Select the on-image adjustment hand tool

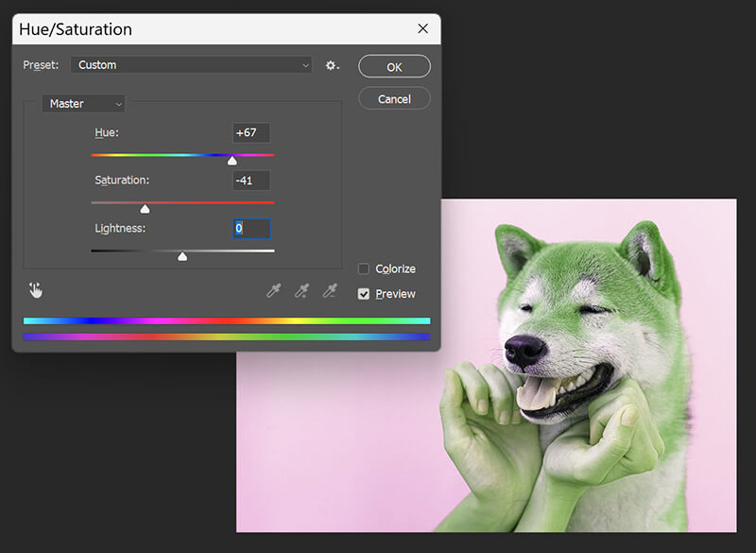(x=36, y=290)
